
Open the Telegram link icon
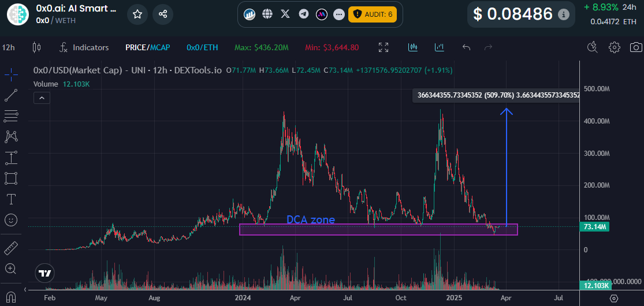coord(304,14)
